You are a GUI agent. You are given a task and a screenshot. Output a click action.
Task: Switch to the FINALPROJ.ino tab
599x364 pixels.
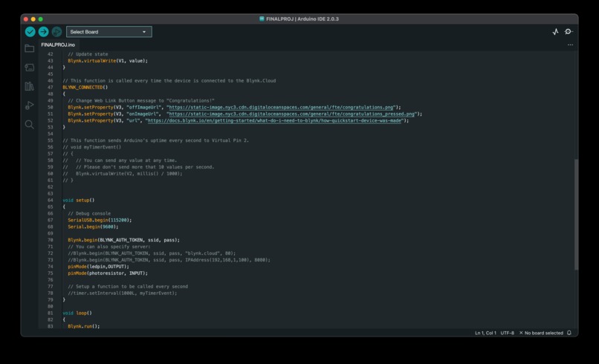point(58,45)
